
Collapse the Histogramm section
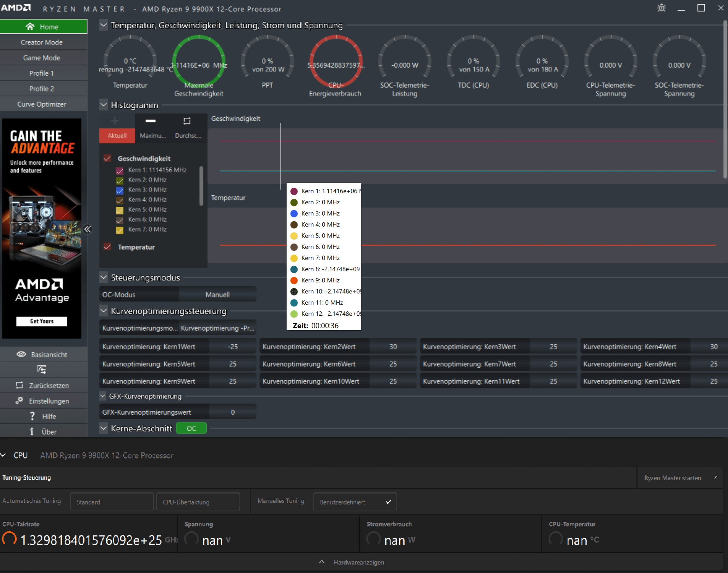click(x=104, y=105)
